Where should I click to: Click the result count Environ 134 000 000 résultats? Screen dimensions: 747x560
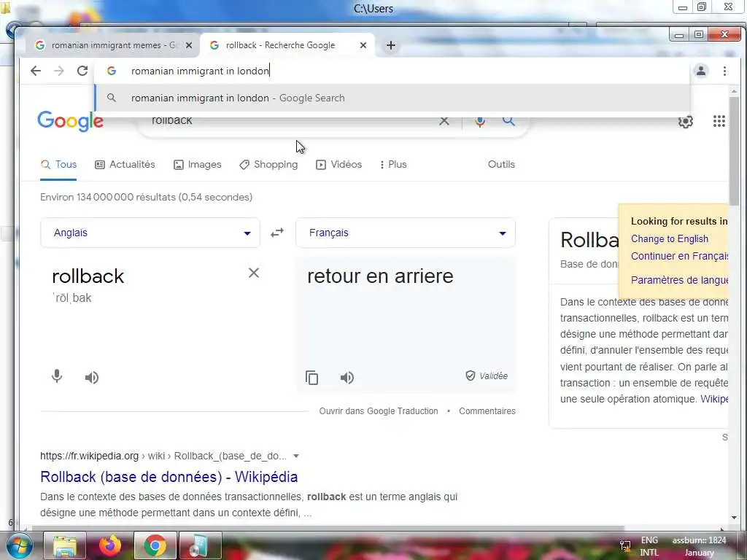(146, 197)
